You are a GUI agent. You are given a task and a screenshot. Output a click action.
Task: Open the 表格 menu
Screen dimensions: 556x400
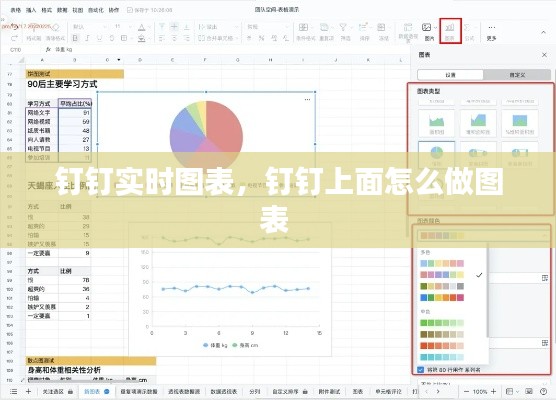click(16, 10)
